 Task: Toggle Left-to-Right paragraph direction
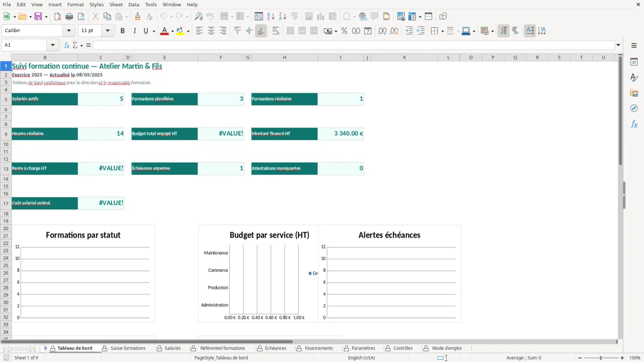(x=503, y=31)
